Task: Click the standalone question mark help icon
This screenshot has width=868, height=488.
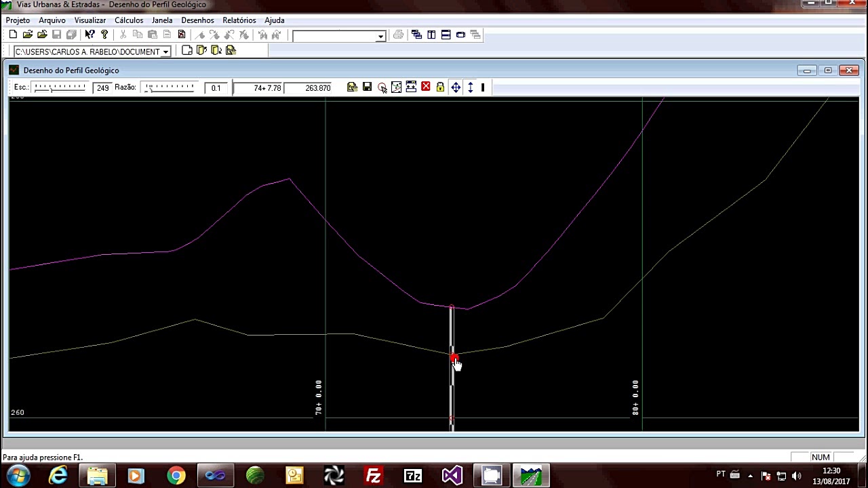Action: 104,35
